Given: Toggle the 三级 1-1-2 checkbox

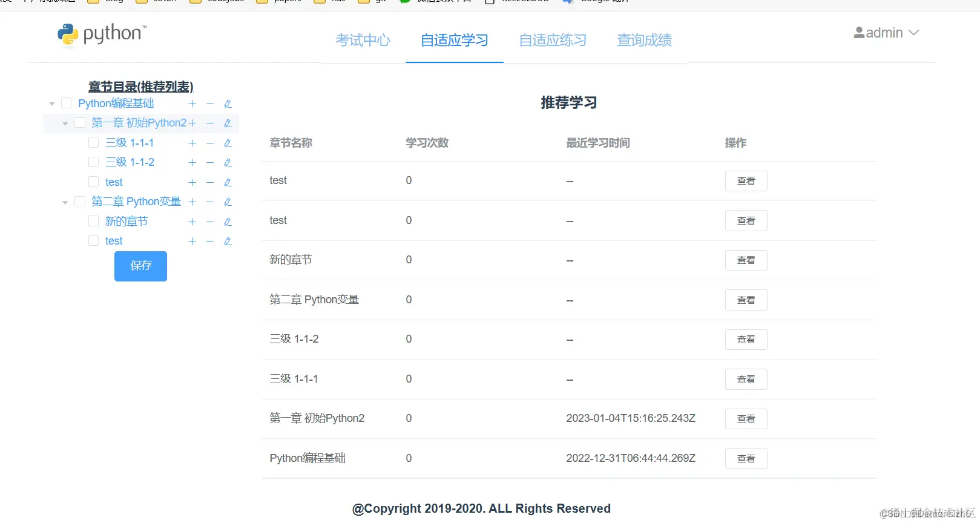Looking at the screenshot, I should 93,162.
